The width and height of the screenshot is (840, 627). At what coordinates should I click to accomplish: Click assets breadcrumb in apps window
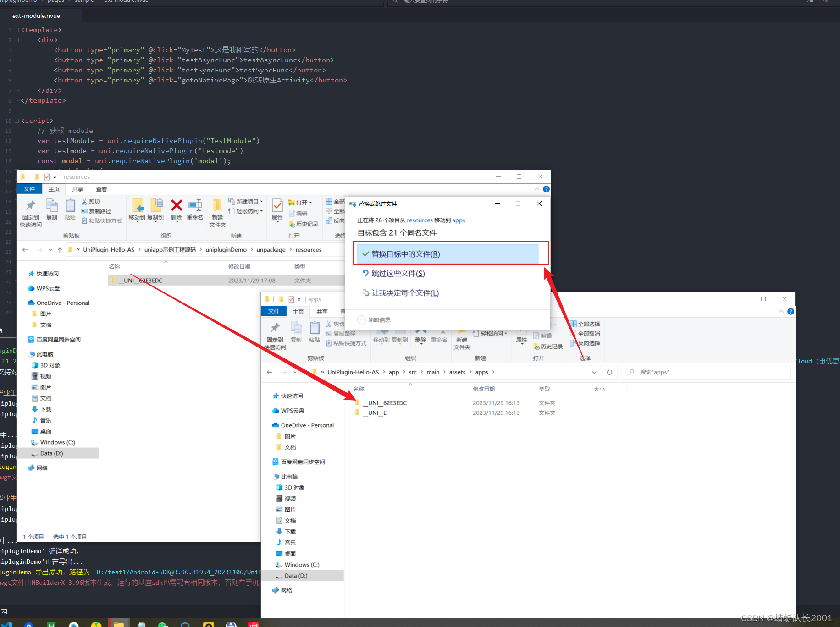click(457, 372)
